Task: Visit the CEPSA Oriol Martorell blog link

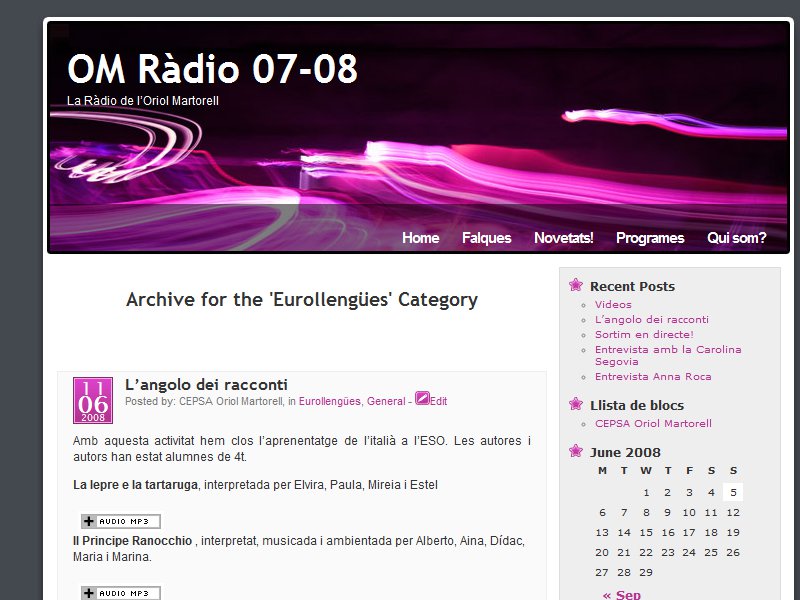Action: tap(653, 424)
